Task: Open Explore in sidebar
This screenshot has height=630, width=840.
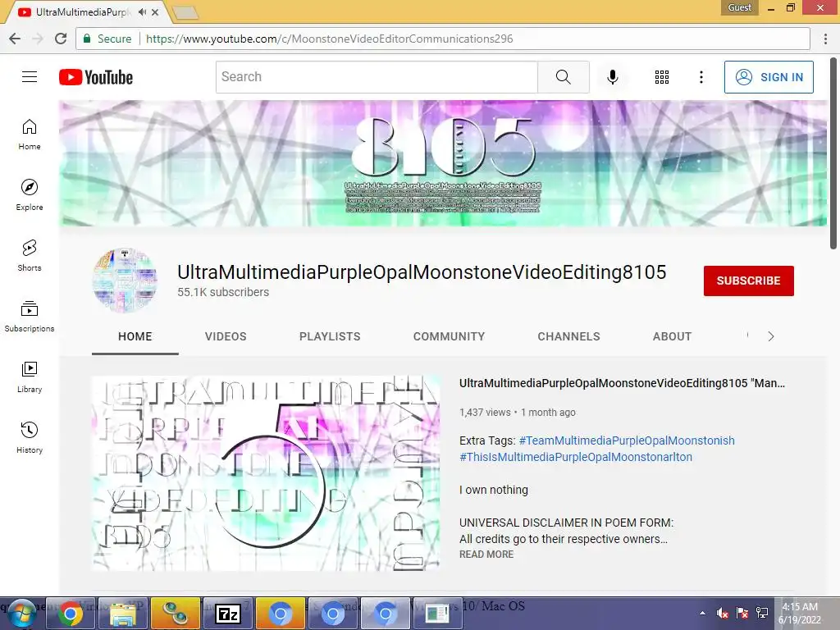Action: [x=30, y=195]
